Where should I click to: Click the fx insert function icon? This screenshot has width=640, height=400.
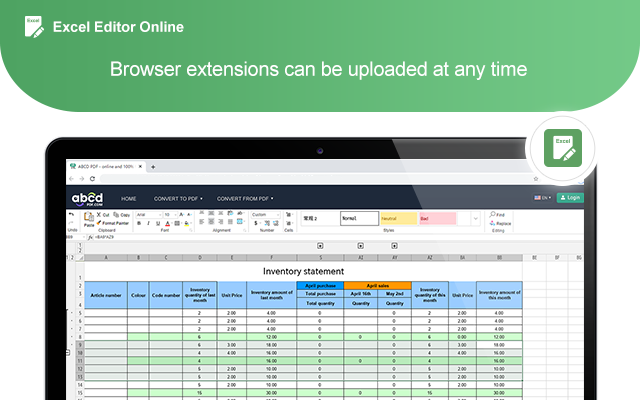point(90,237)
